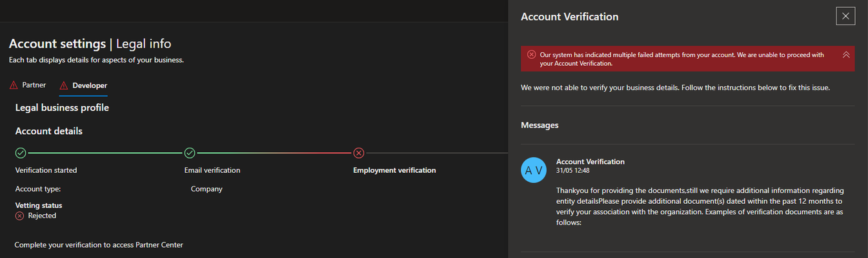This screenshot has width=868, height=258.
Task: Click the Complete your verification notice text
Action: [x=99, y=245]
